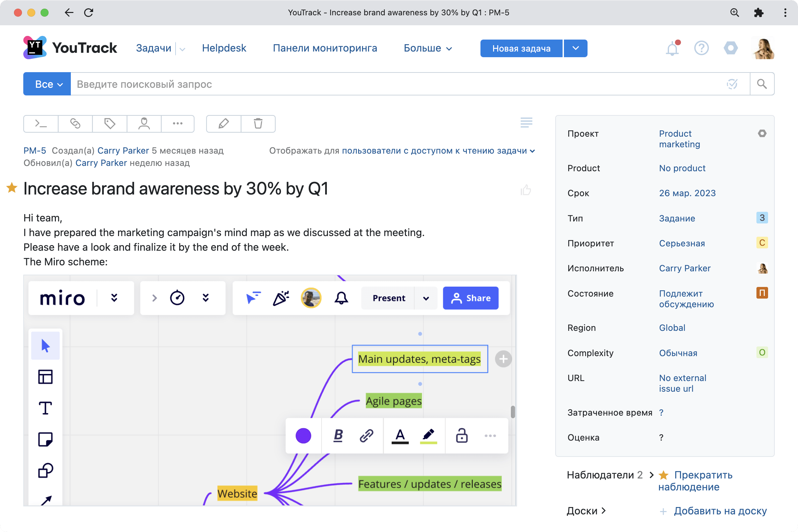The height and width of the screenshot is (532, 798).
Task: Click the delete trash icon
Action: coord(258,124)
